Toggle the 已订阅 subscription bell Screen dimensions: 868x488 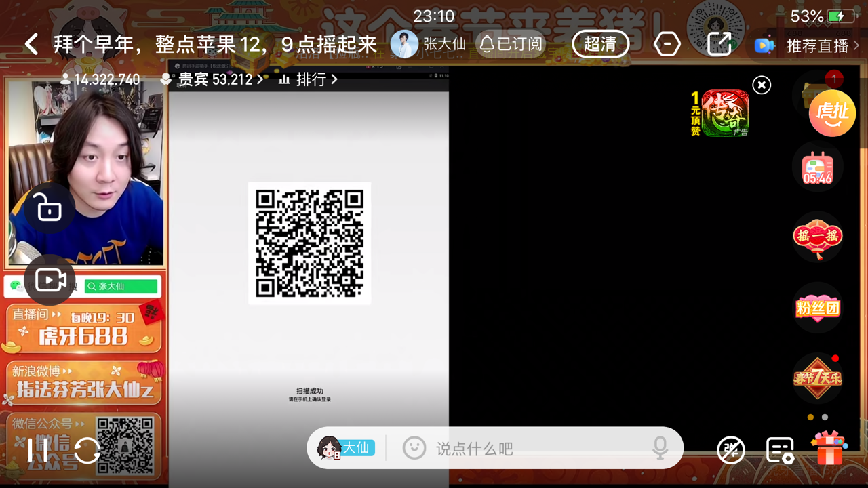click(512, 45)
